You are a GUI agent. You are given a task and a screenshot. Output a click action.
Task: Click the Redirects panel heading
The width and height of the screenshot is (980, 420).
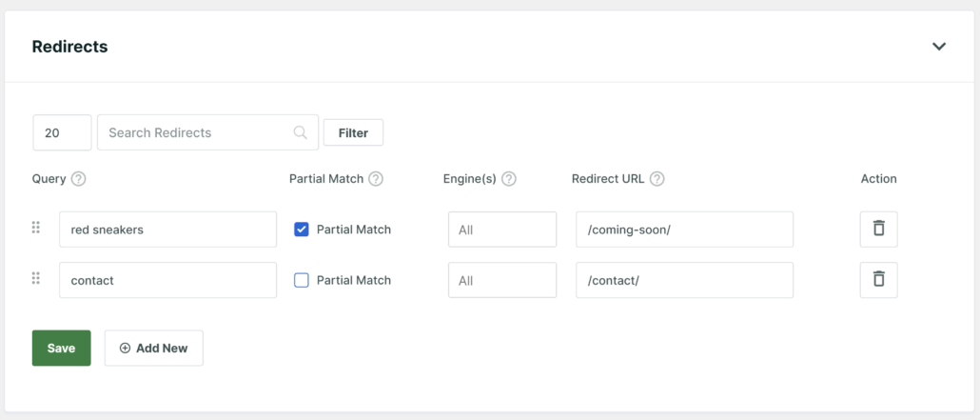[x=70, y=47]
